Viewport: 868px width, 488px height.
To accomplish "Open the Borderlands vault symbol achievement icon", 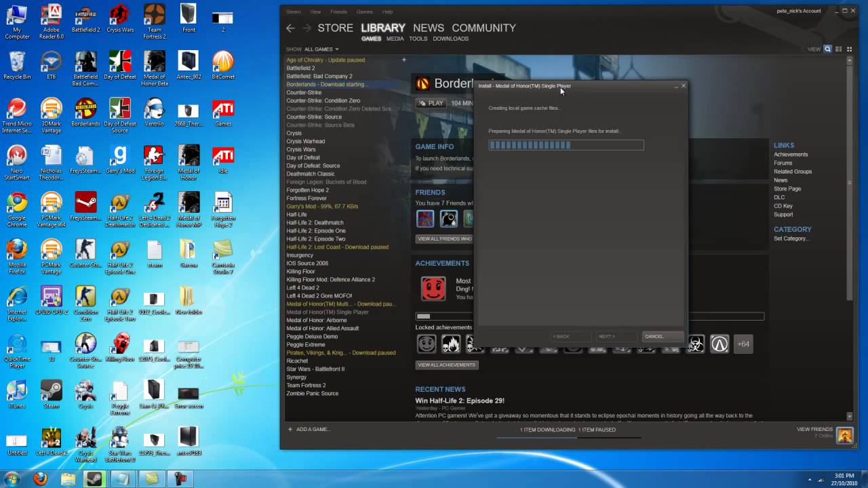I will point(719,344).
